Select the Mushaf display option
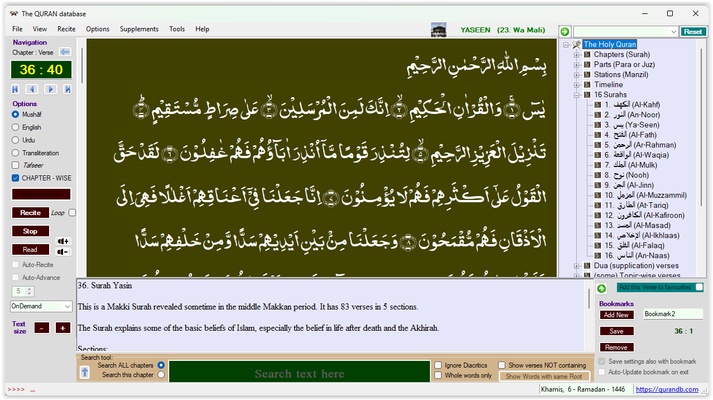The height and width of the screenshot is (400, 713). [15, 115]
